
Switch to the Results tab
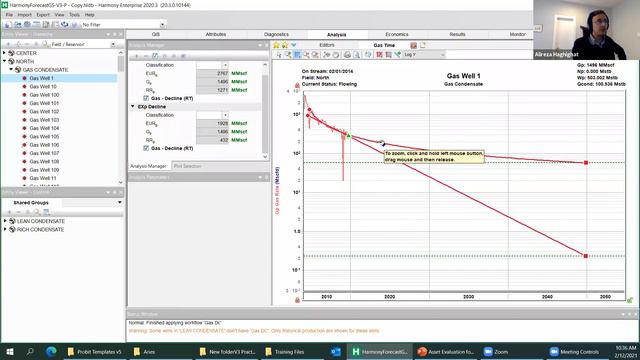tap(457, 34)
